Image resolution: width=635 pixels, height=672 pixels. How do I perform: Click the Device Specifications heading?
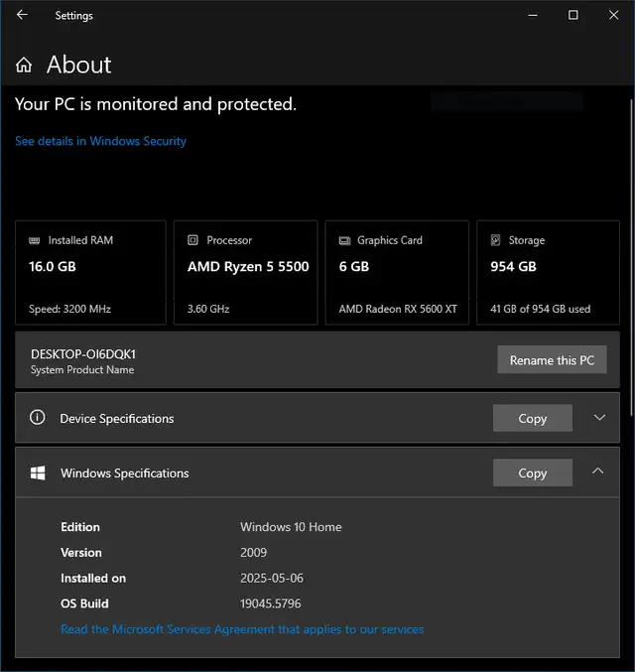coord(117,418)
